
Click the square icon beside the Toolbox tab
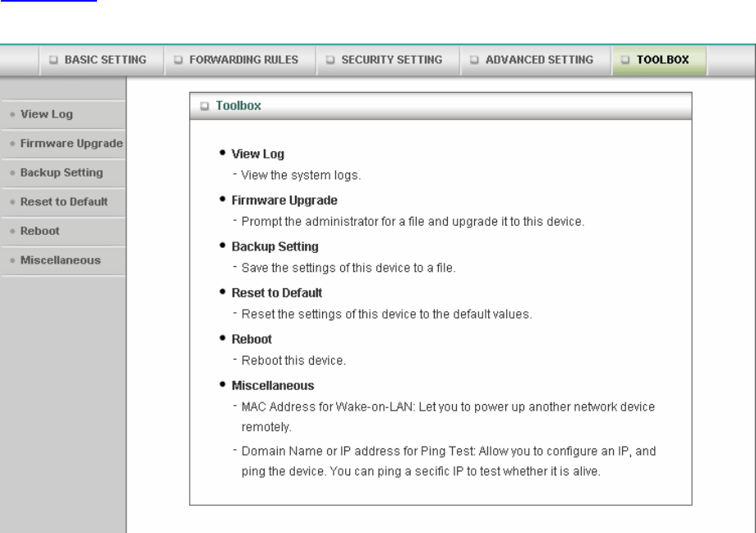(x=625, y=60)
